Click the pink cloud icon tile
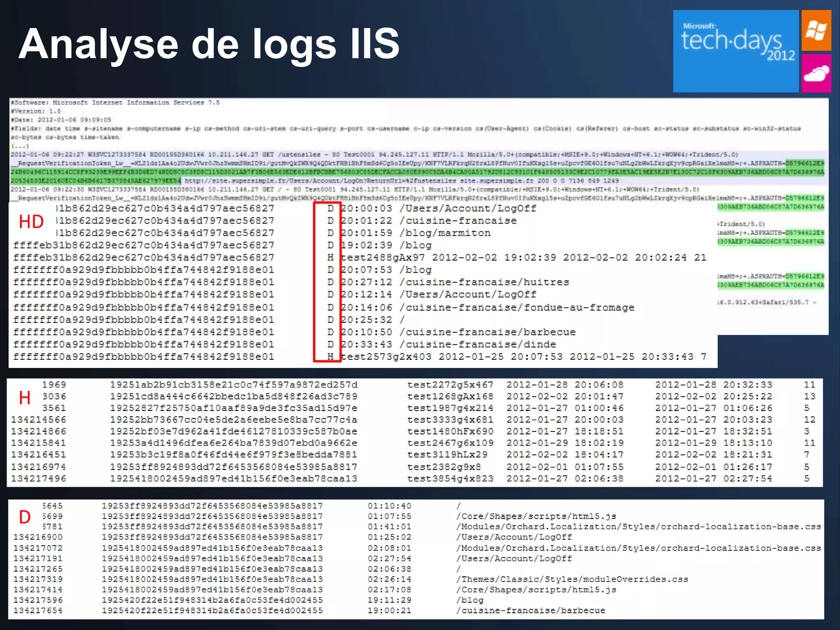 click(816, 73)
